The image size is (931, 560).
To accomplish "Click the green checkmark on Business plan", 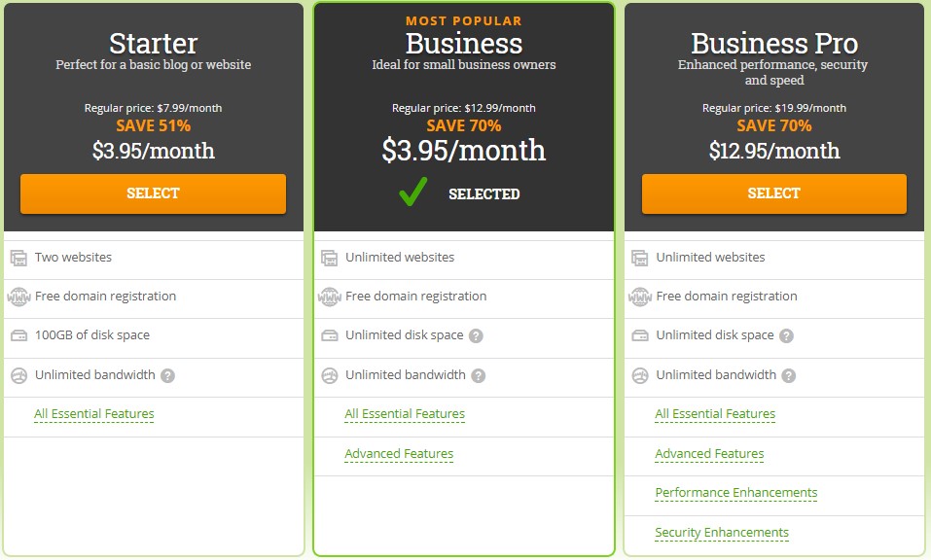I will coord(412,192).
